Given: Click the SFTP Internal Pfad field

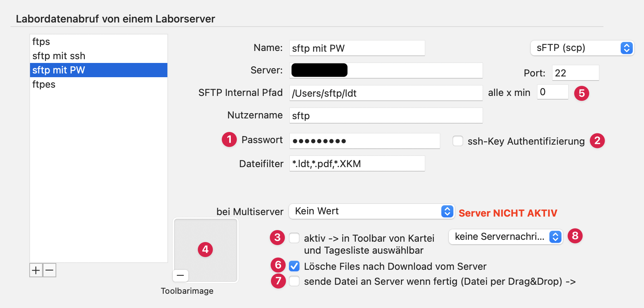Looking at the screenshot, I should (x=386, y=93).
